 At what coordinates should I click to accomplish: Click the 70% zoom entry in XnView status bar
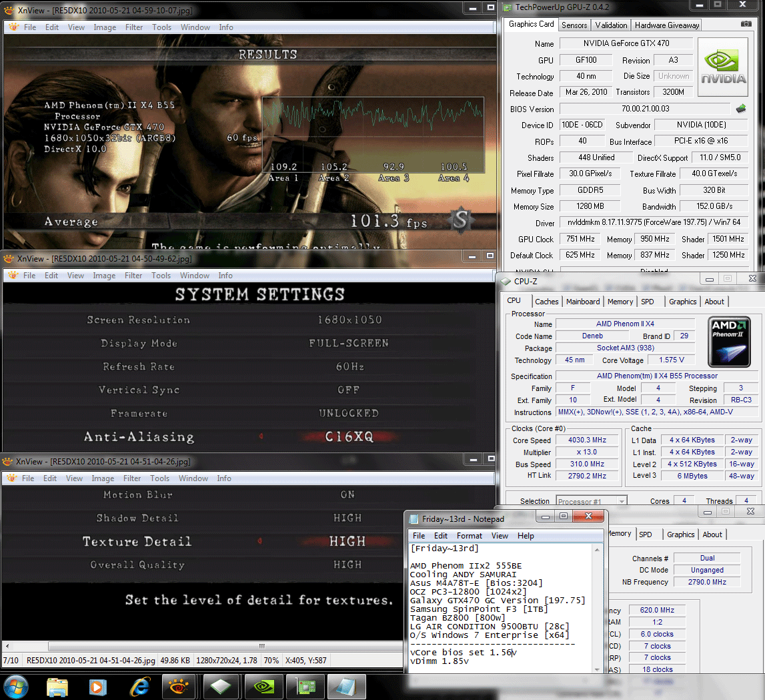[x=271, y=661]
